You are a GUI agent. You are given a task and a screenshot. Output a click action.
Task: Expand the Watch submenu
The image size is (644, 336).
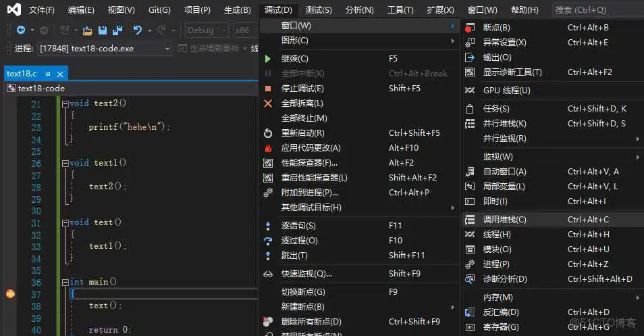(553, 157)
